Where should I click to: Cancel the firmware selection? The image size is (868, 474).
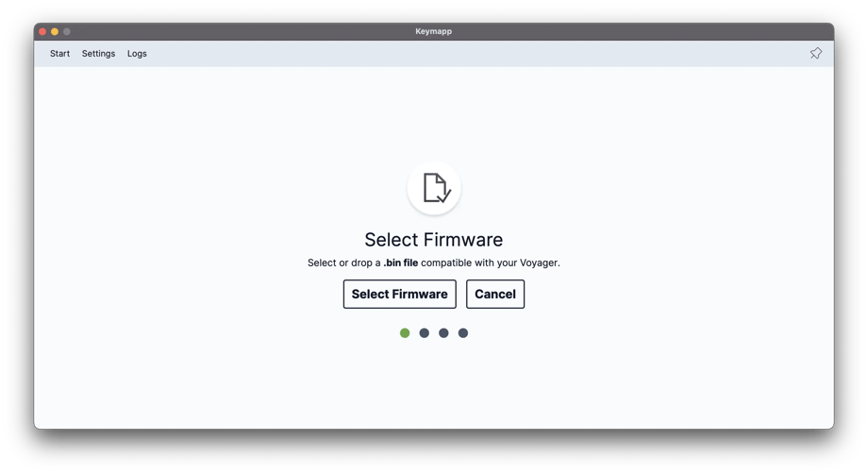495,294
